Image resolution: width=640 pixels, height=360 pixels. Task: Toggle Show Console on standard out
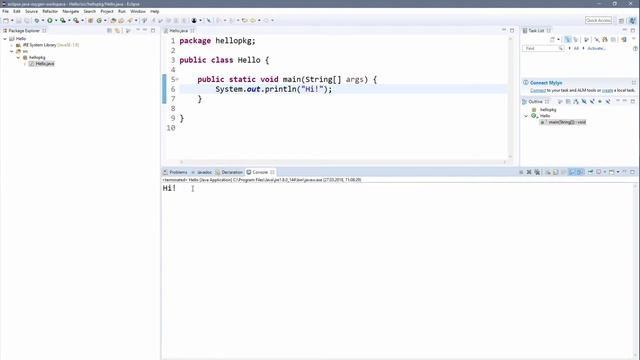[x=573, y=172]
